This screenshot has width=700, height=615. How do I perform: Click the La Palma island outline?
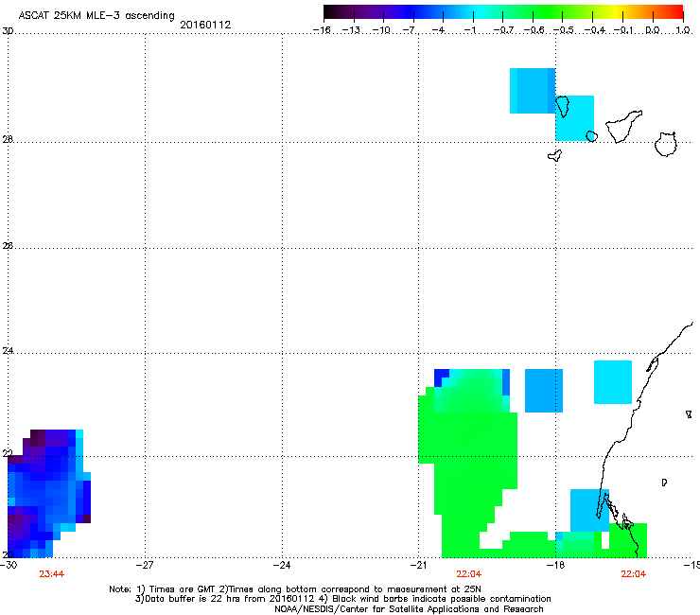point(562,106)
